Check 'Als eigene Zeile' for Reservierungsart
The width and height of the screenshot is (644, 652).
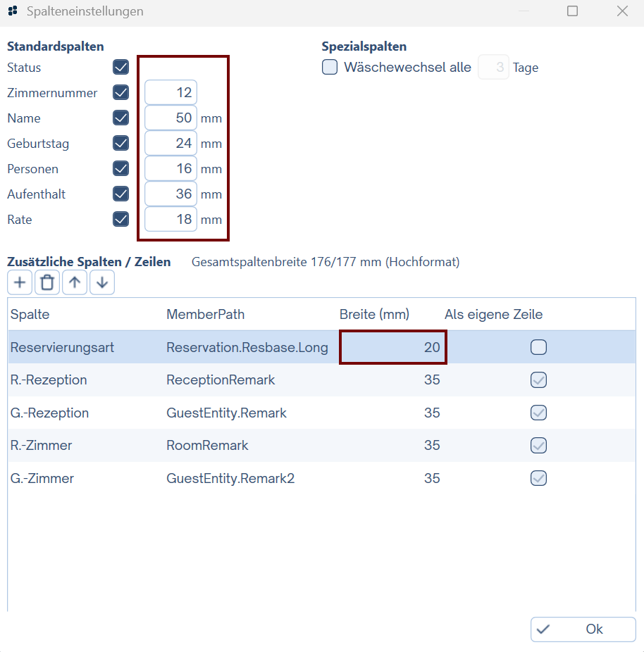click(538, 347)
